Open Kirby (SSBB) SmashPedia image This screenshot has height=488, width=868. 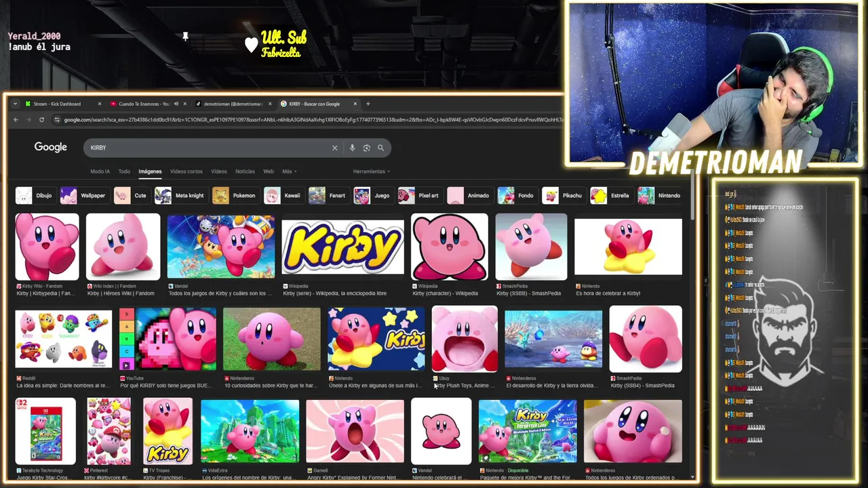[x=531, y=247]
